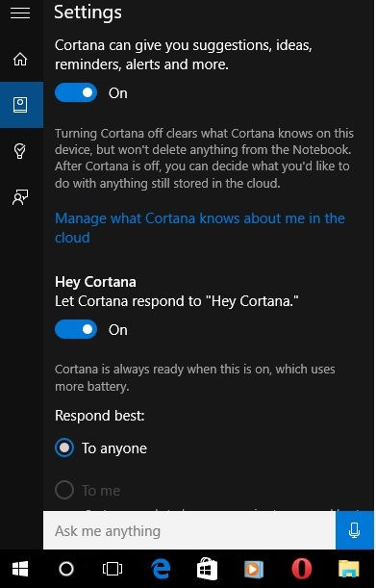Click the Cortana circle on taskbar
The height and width of the screenshot is (588, 376).
click(66, 569)
